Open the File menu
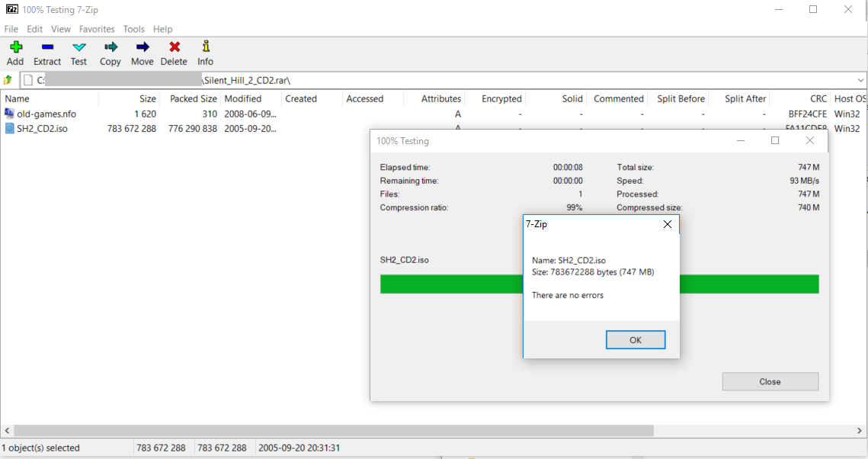Viewport: 868px width, 459px height. tap(11, 29)
